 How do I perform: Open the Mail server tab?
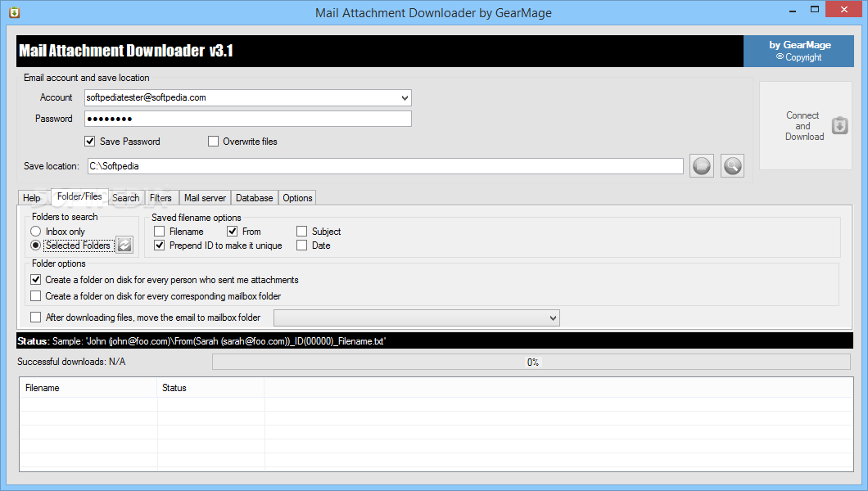pyautogui.click(x=205, y=198)
